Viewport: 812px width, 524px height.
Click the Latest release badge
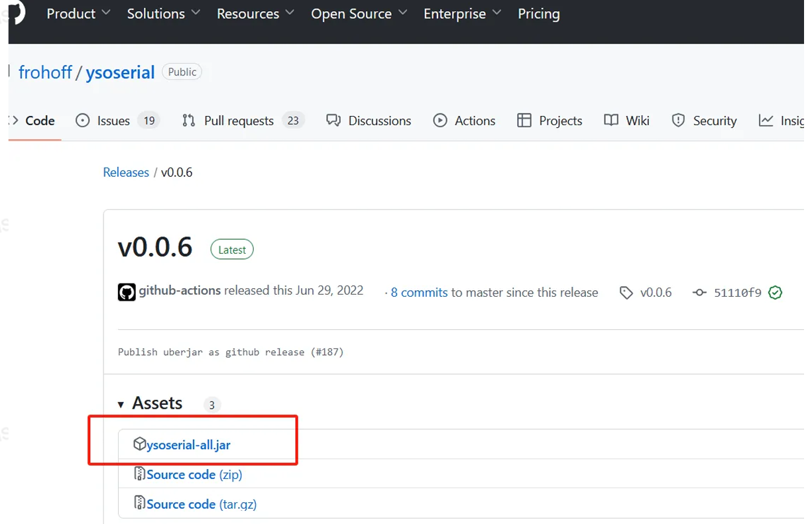pyautogui.click(x=232, y=250)
